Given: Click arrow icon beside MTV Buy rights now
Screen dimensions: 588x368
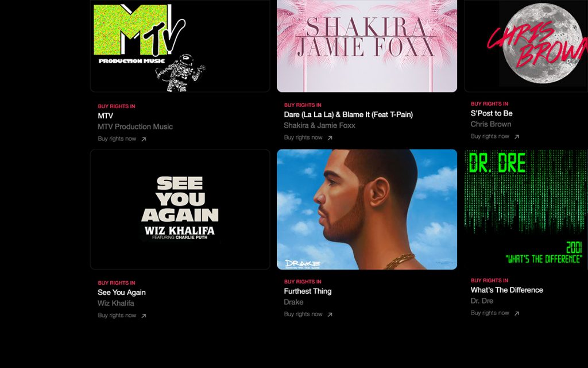Looking at the screenshot, I should [144, 139].
